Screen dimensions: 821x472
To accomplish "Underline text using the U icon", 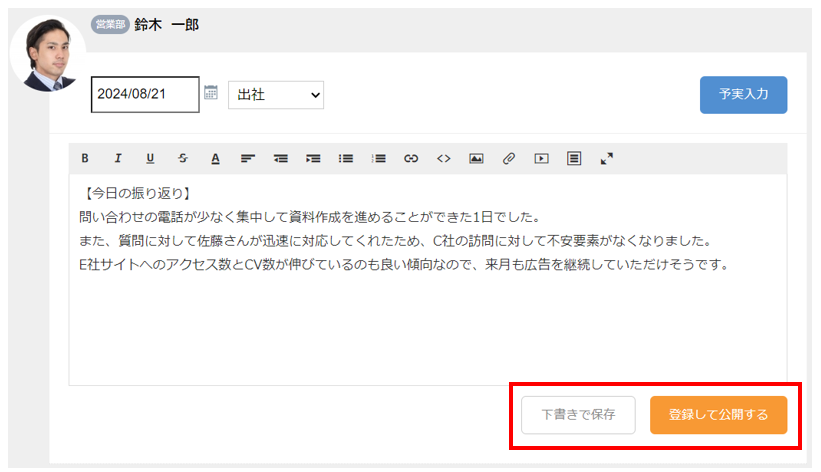I will tap(150, 158).
